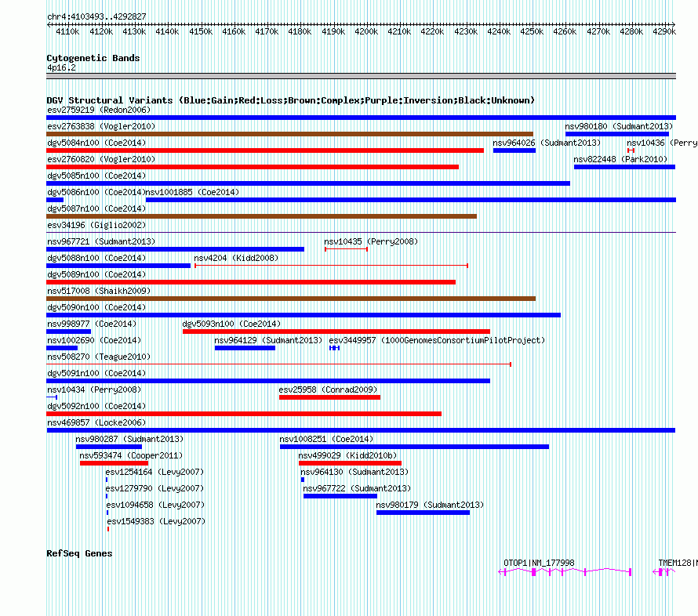The width and height of the screenshot is (698, 616).
Task: Click the dgv5087n100 (Coe2014) label
Action: click(96, 208)
